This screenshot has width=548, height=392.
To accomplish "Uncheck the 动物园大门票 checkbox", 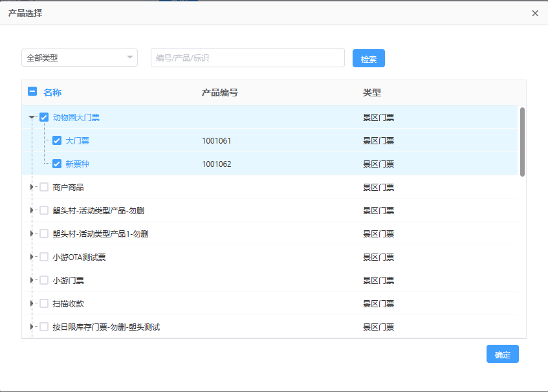I will 44,118.
